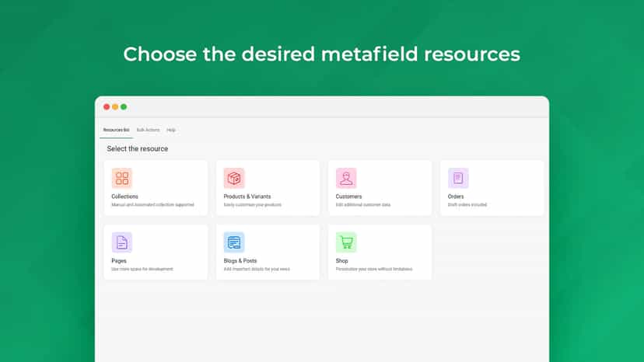Switch to the Resources list tab
Image resolution: width=644 pixels, height=362 pixels.
[116, 130]
